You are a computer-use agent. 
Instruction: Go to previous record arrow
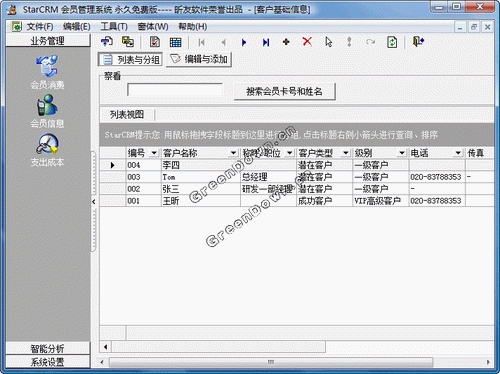pyautogui.click(x=223, y=42)
